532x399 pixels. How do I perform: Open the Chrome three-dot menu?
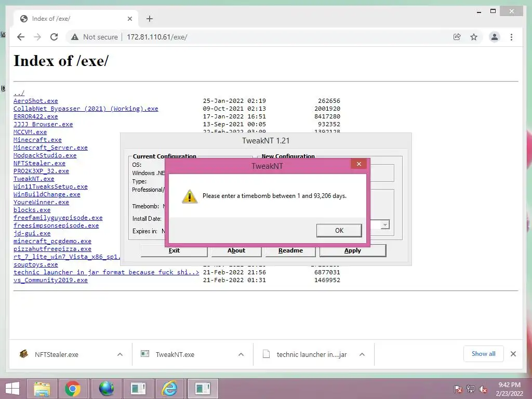[511, 37]
